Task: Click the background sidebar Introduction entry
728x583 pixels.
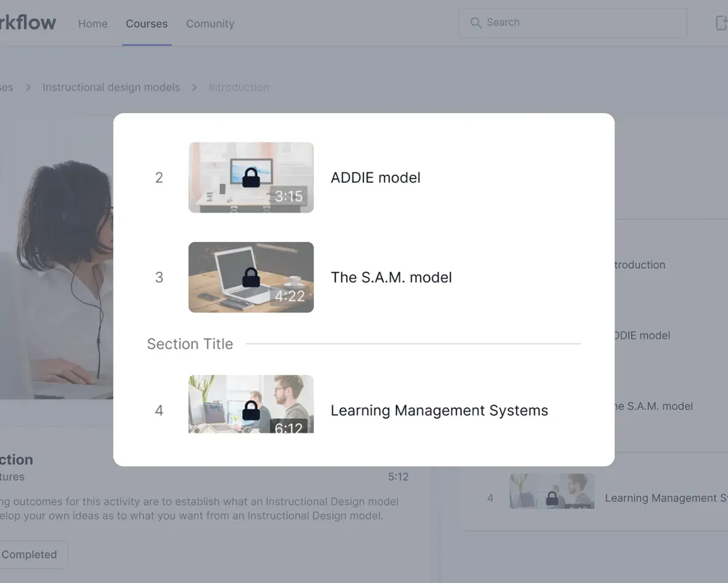Action: [640, 265]
